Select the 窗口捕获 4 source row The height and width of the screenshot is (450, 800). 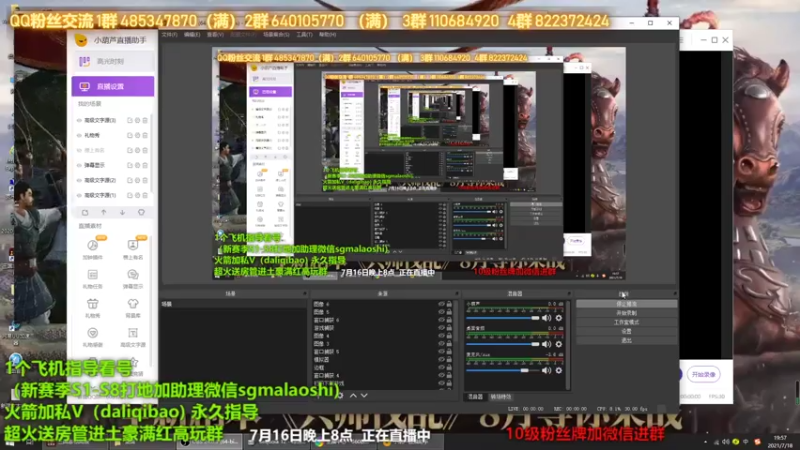point(383,376)
